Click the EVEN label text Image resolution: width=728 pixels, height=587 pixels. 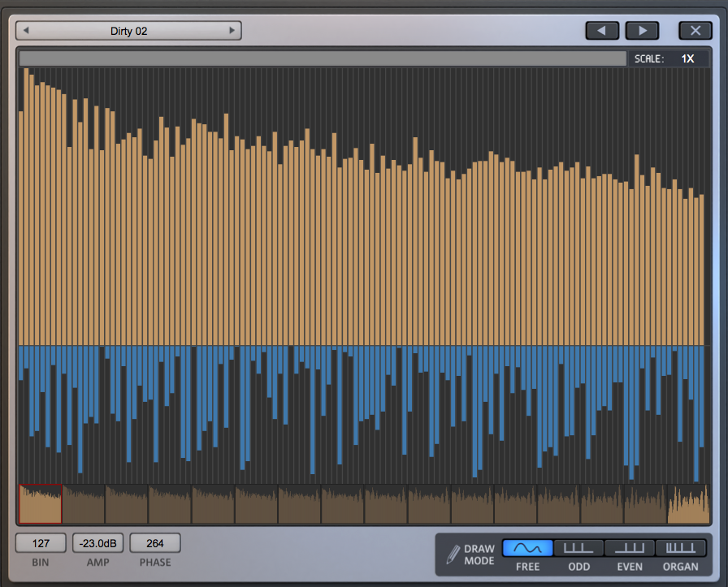pos(630,567)
